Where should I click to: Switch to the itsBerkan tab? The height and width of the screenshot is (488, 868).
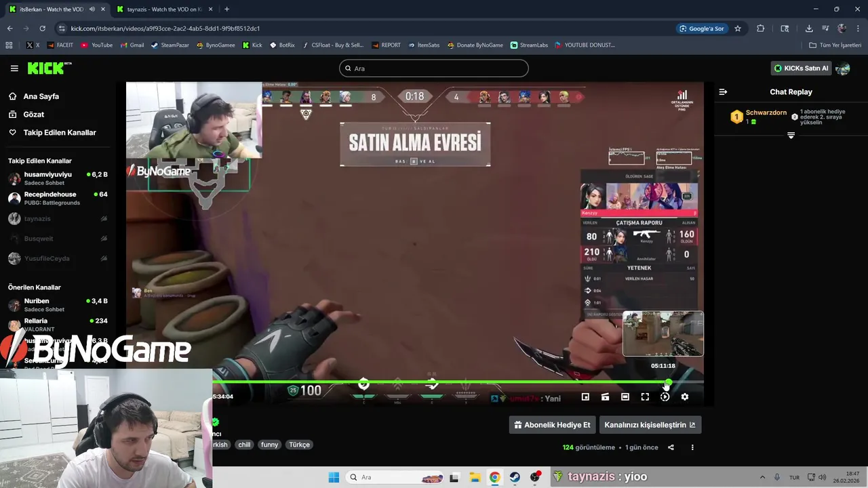point(55,9)
